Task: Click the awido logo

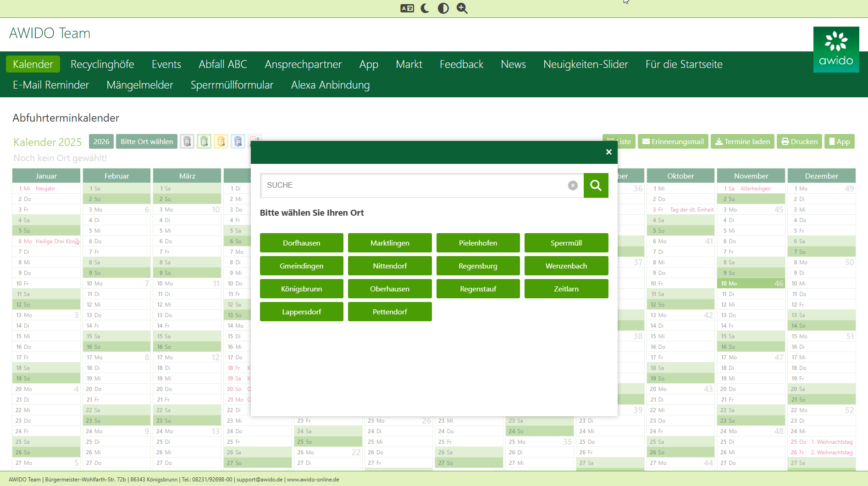Action: pos(836,50)
